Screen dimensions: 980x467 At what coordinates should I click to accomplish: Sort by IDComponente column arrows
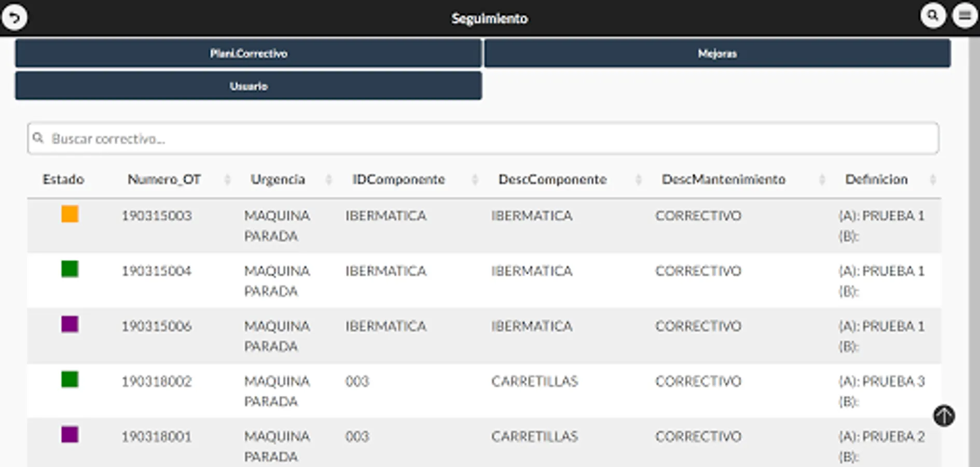coord(475,180)
